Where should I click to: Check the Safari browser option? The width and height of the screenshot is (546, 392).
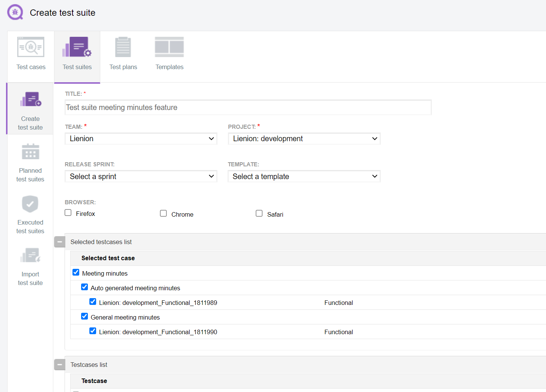(x=259, y=214)
